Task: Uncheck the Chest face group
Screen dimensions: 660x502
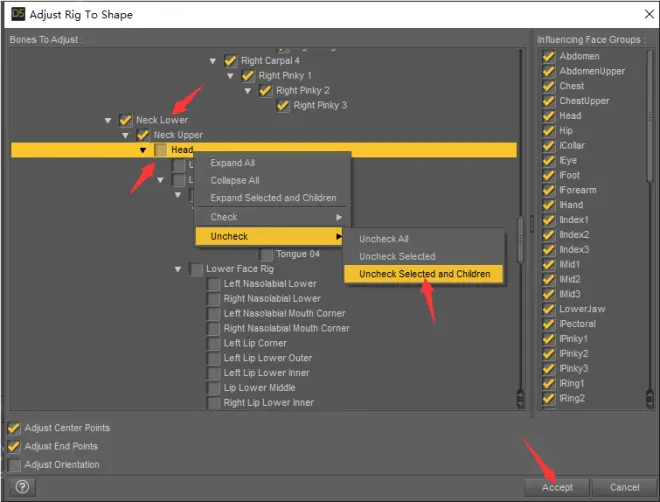Action: point(548,86)
